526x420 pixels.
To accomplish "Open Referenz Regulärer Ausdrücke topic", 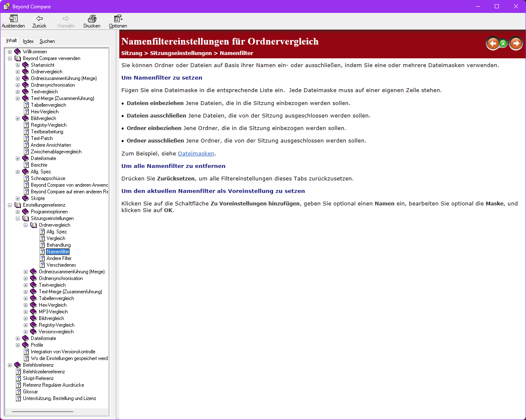I will click(53, 385).
